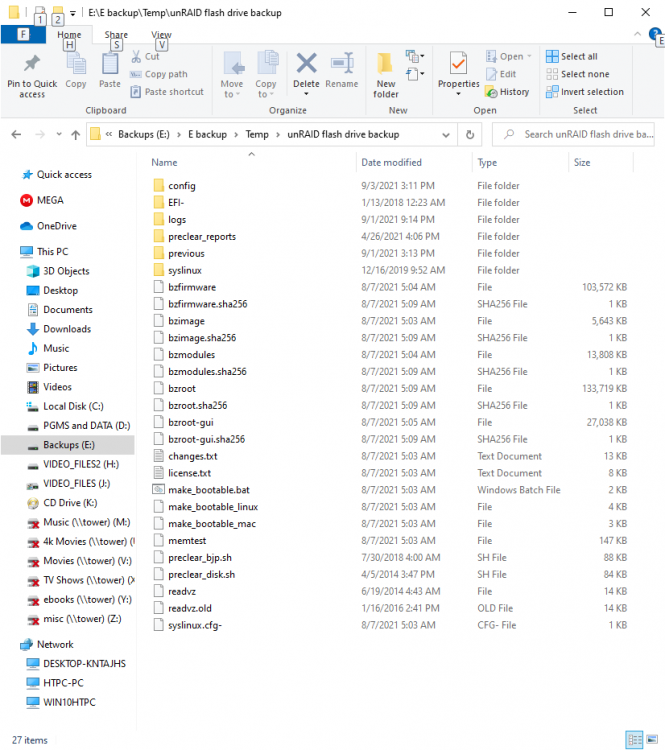Switch to details view layout icon
This screenshot has width=665, height=750.
[634, 739]
